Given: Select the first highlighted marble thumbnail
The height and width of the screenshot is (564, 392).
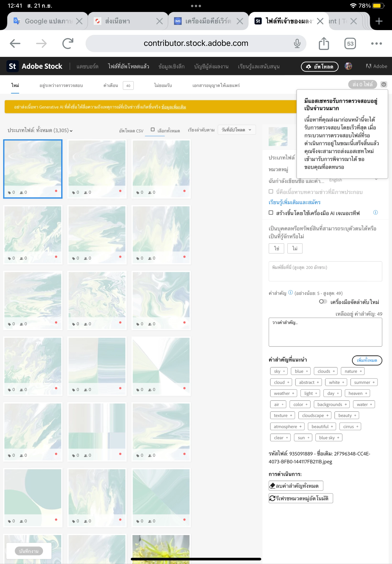Looking at the screenshot, I should point(33,169).
